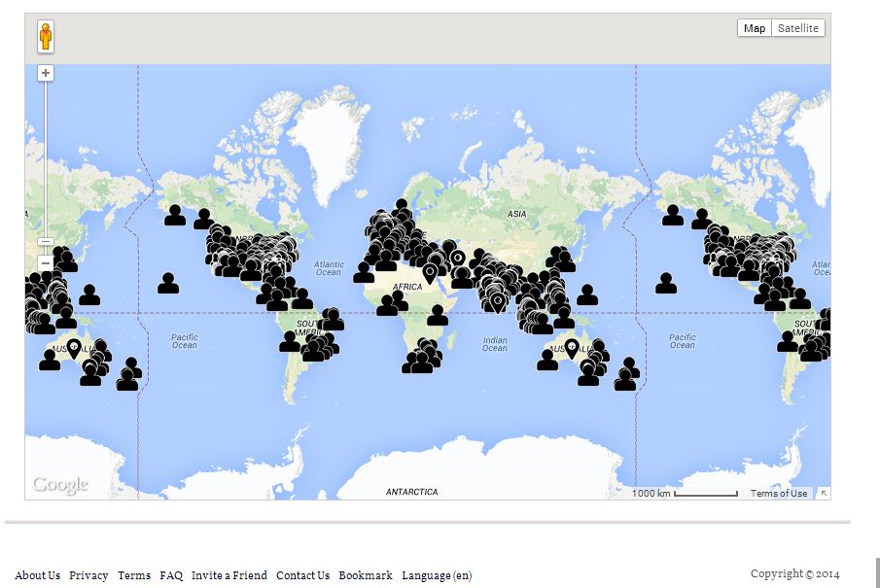Click the Bookmark footer link

coord(366,575)
